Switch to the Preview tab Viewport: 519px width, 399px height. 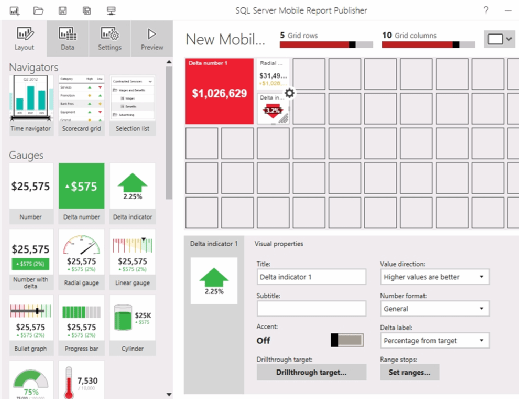pyautogui.click(x=152, y=38)
